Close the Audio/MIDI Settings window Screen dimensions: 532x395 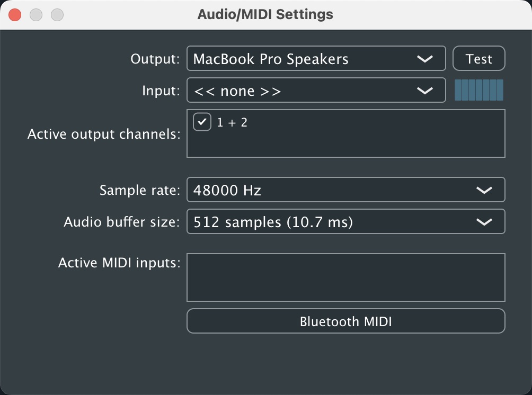[x=15, y=14]
